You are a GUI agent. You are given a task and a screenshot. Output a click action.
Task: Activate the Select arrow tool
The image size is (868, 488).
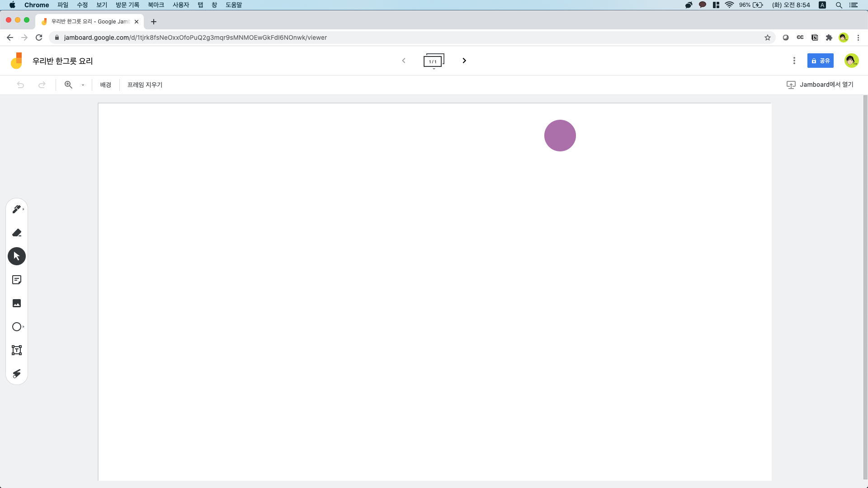click(x=17, y=256)
